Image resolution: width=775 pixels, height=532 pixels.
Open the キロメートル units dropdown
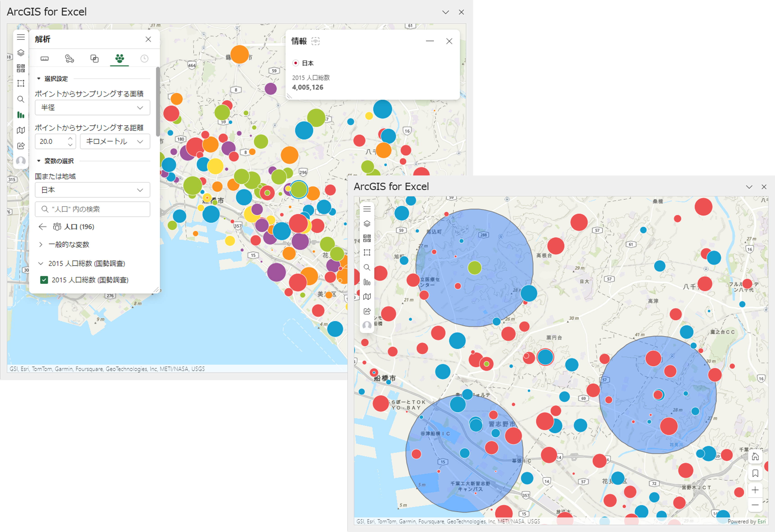click(x=115, y=141)
